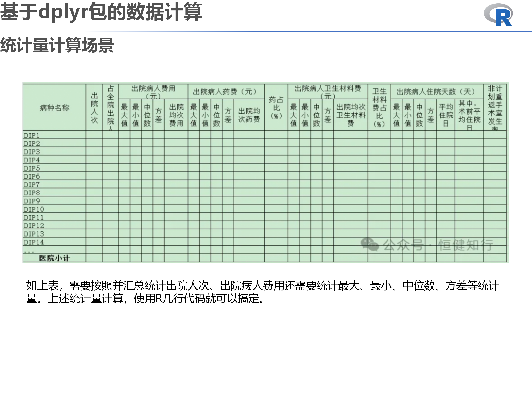Select the DIP2 row label

[32, 143]
